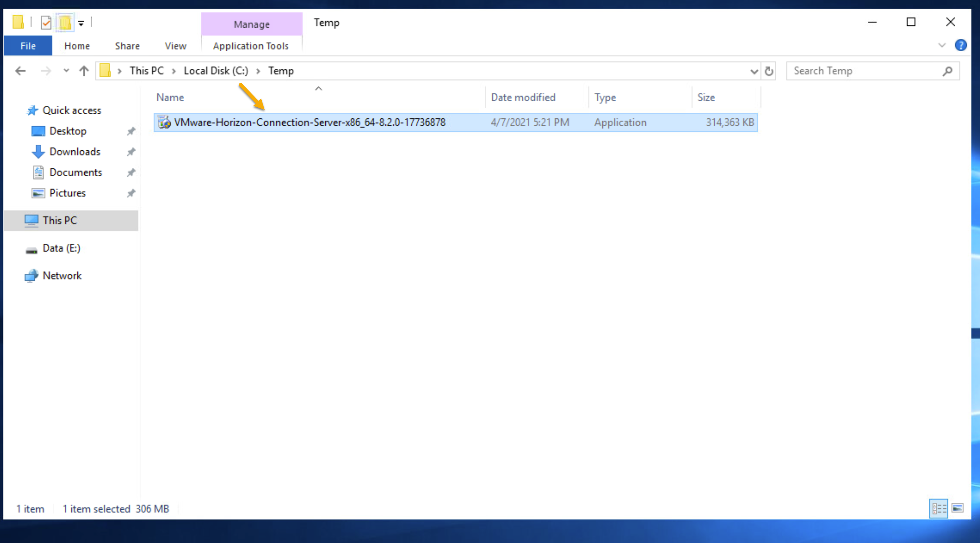980x543 pixels.
Task: Switch to the View ribbon tab
Action: [175, 46]
